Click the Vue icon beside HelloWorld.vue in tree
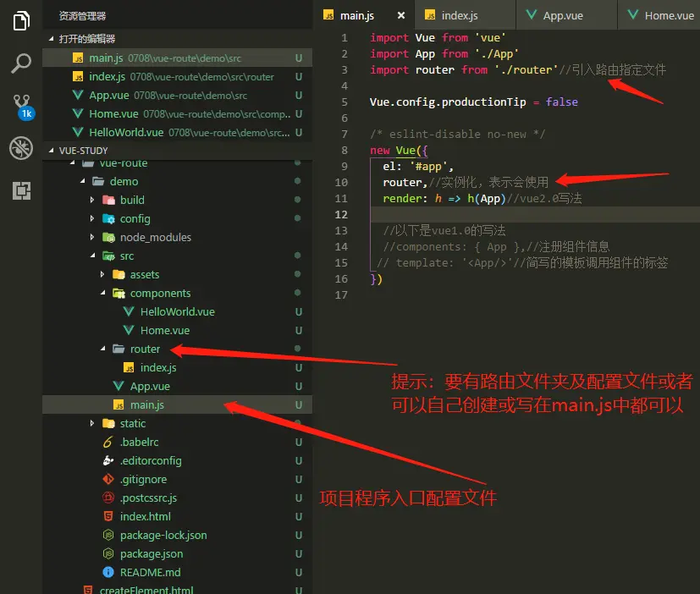The image size is (700, 594). pos(129,311)
